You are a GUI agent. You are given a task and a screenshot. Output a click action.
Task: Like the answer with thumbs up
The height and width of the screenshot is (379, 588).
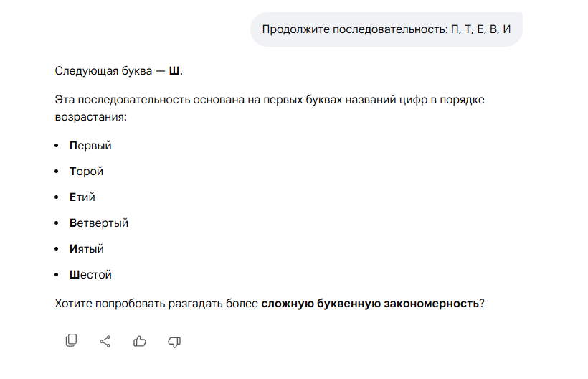pyautogui.click(x=140, y=341)
